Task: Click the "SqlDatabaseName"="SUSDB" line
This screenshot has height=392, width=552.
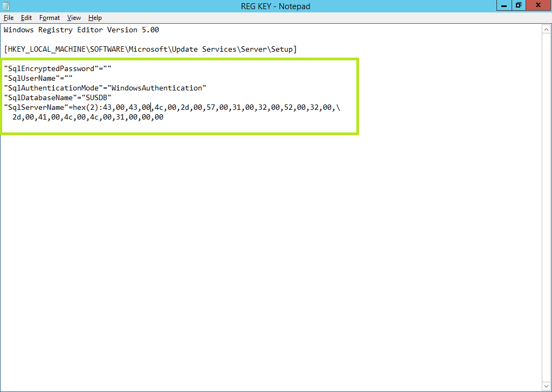Action: point(57,97)
